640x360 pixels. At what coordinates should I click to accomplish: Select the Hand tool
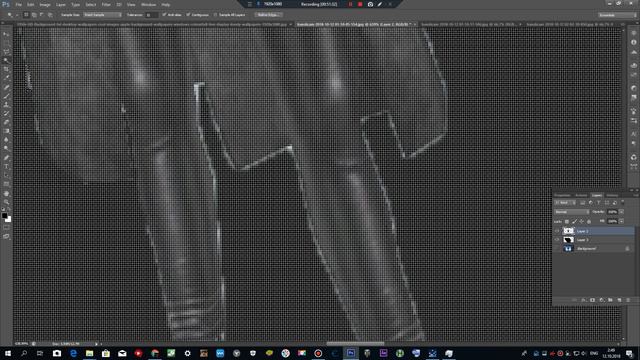point(6,193)
